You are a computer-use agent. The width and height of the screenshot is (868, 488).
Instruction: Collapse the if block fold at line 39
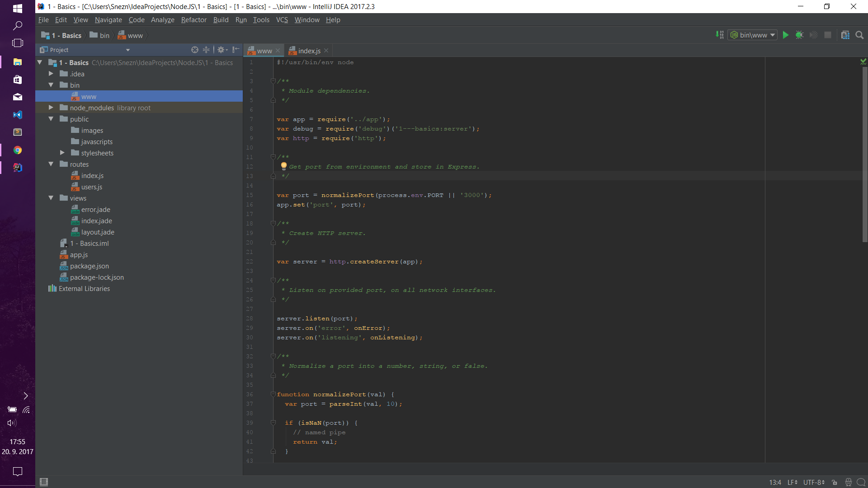pos(273,423)
